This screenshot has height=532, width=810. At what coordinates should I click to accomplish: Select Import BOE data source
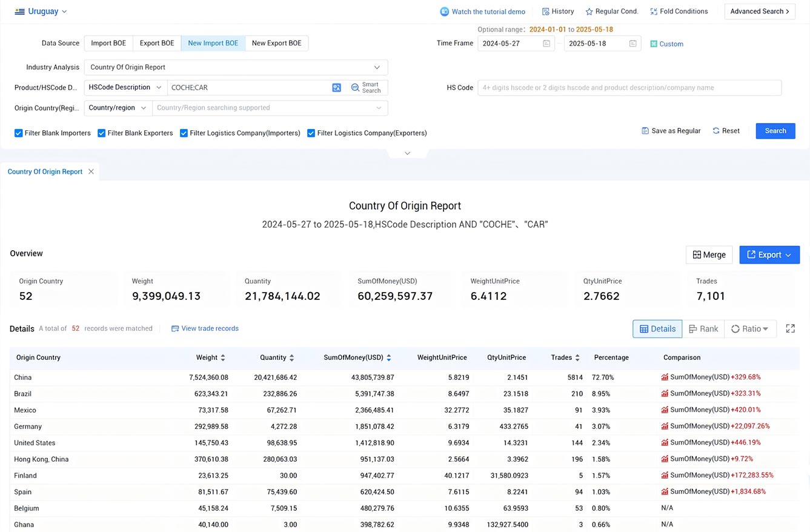(108, 43)
